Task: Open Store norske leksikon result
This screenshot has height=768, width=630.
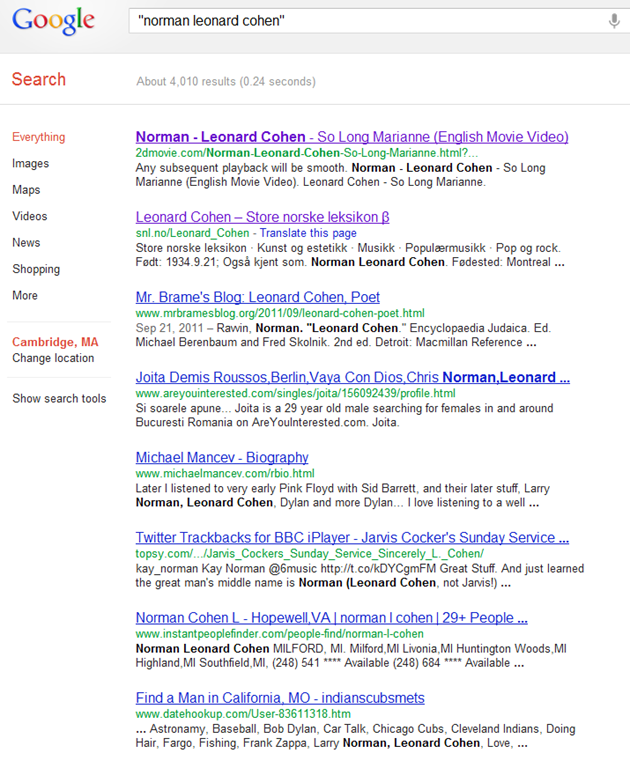Action: tap(262, 217)
